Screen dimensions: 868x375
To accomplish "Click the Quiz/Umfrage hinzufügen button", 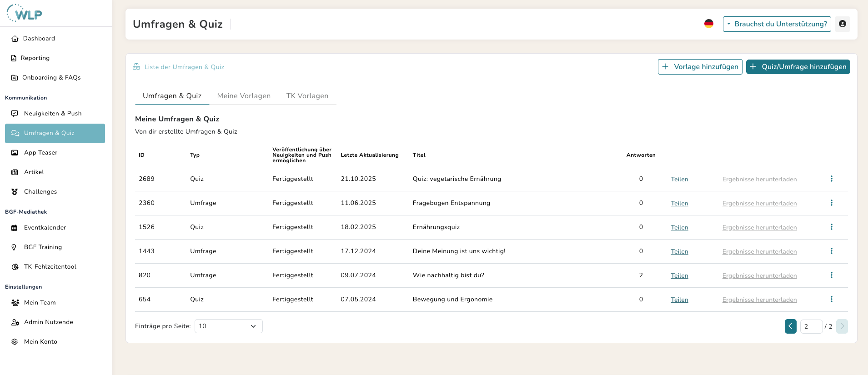I will pyautogui.click(x=798, y=67).
